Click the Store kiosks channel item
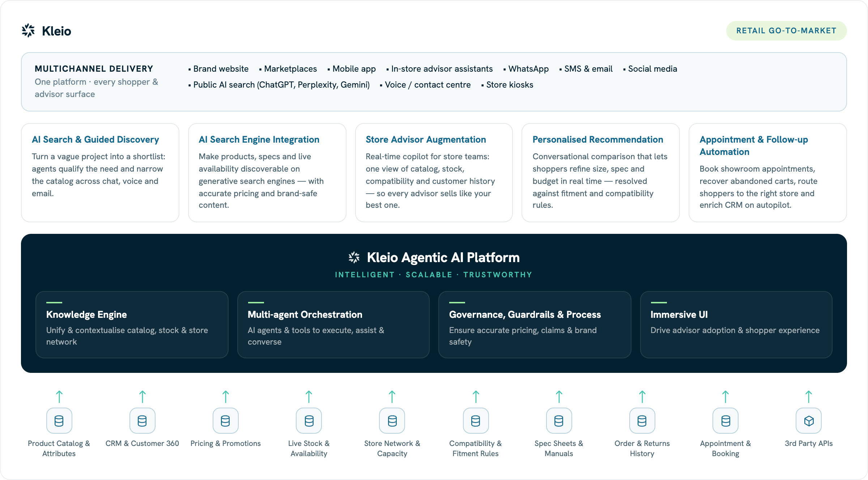This screenshot has width=868, height=480. tap(507, 85)
